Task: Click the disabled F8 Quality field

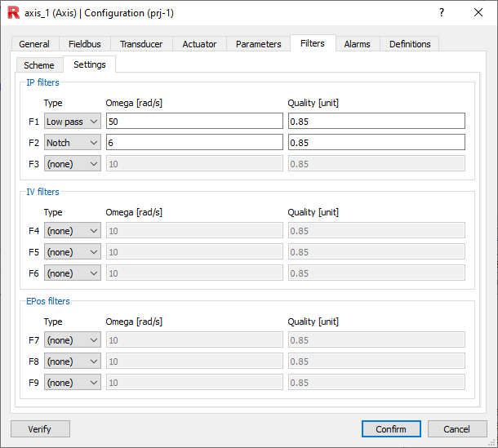Action: pyautogui.click(x=376, y=362)
